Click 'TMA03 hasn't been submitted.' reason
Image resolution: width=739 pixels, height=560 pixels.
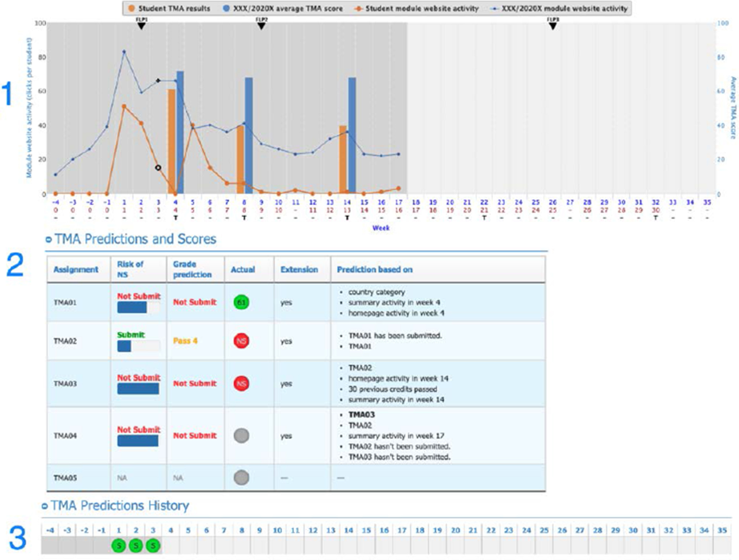point(399,457)
